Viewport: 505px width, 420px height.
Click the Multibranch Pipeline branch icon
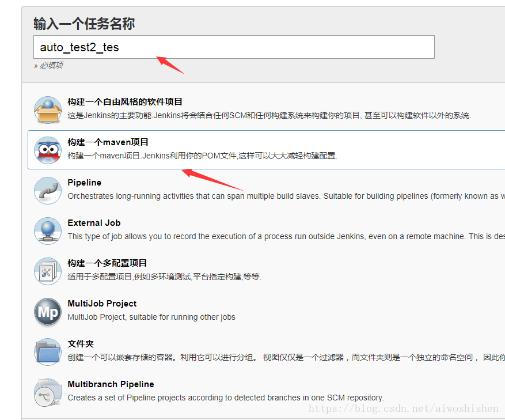tap(48, 392)
